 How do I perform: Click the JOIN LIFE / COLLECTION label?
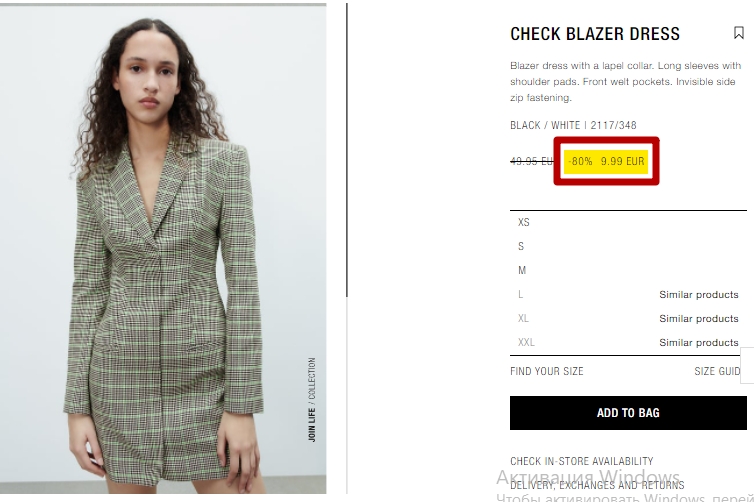click(x=312, y=400)
